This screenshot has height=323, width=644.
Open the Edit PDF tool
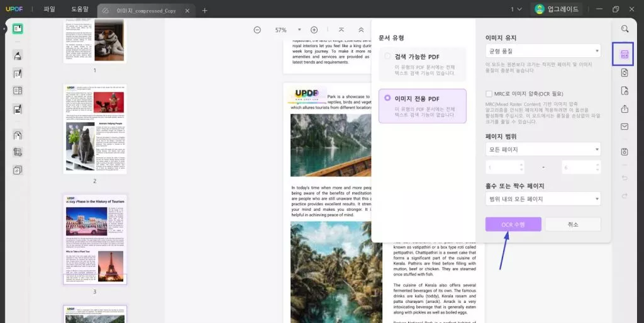pos(17,74)
